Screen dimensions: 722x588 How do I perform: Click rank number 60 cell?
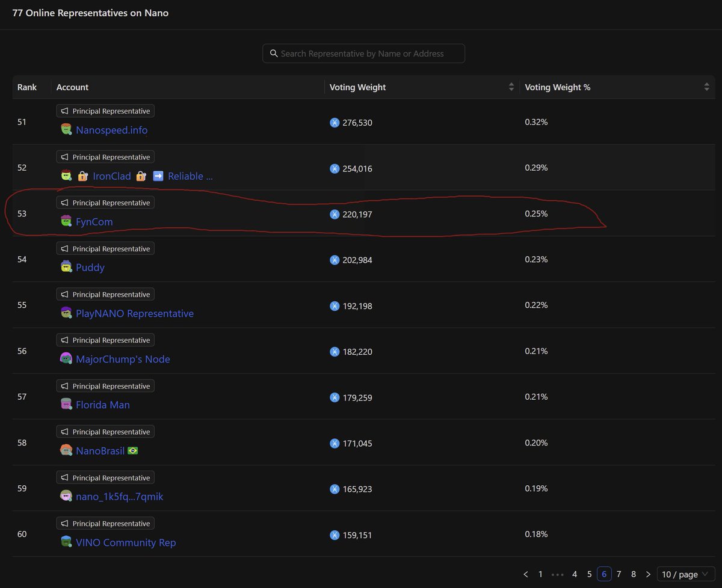[x=22, y=534]
